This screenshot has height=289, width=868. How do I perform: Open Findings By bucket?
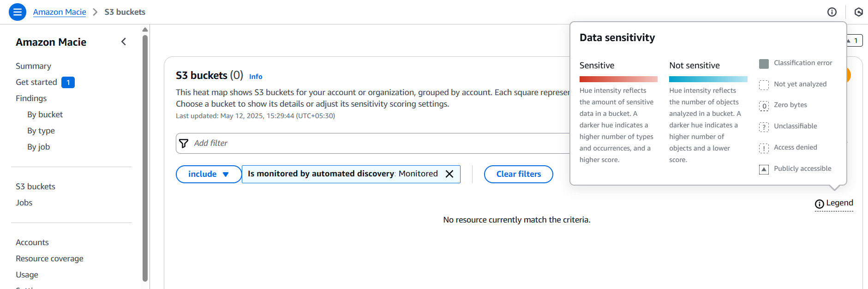point(45,114)
